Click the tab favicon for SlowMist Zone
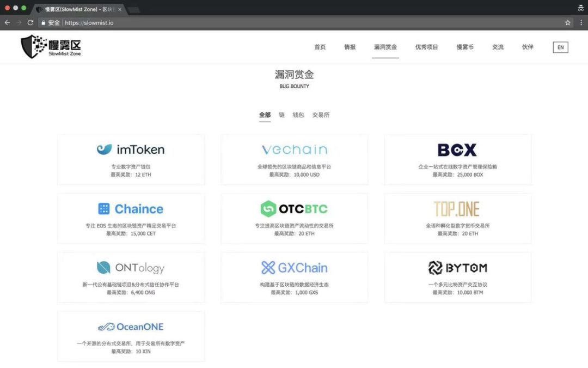 pyautogui.click(x=39, y=9)
